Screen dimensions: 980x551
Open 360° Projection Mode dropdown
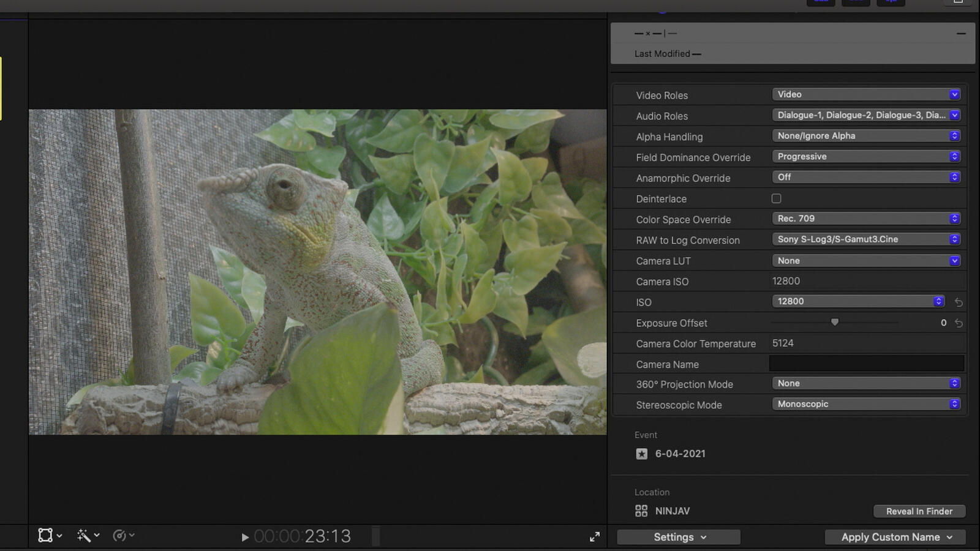[x=866, y=383]
